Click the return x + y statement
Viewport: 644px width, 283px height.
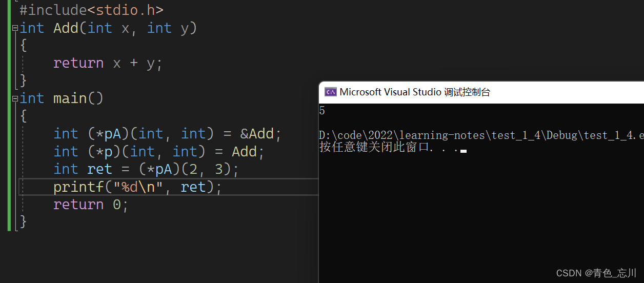(108, 63)
